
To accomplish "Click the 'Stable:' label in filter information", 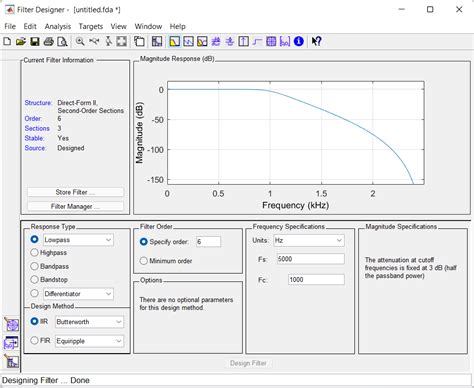I will coord(34,138).
